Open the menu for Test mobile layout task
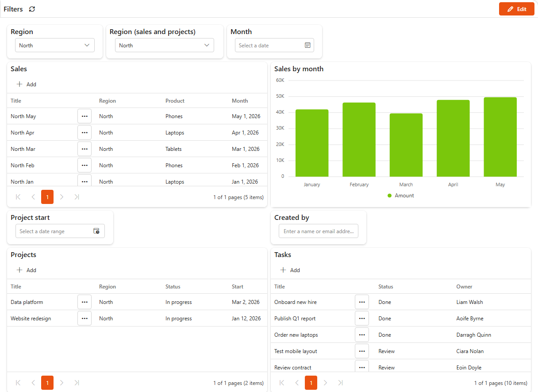The height and width of the screenshot is (392, 538). pyautogui.click(x=362, y=351)
